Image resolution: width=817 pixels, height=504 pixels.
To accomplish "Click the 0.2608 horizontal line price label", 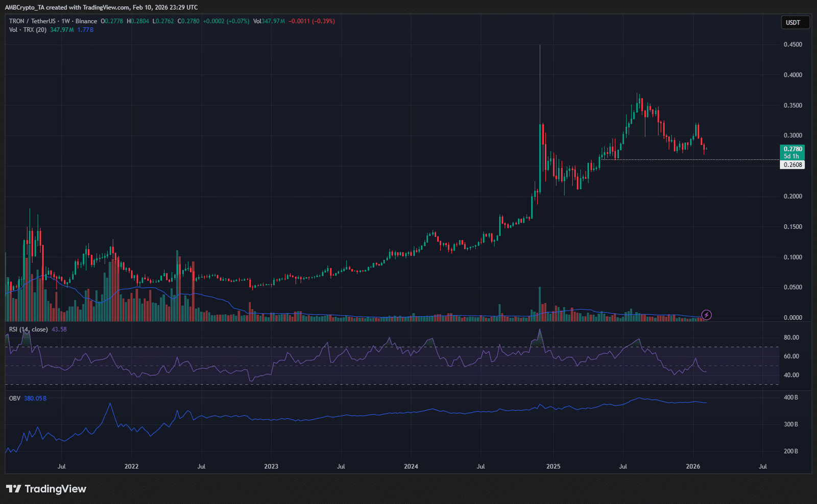I will coord(792,165).
